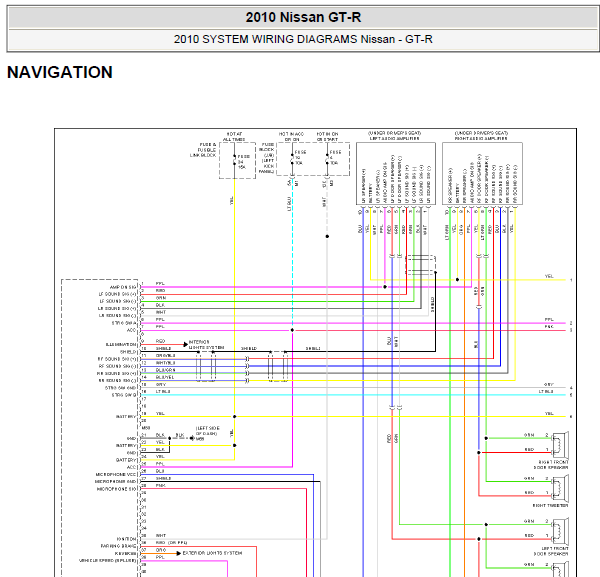Select the Right Tweeter speaker symbol
Image resolution: width=600 pixels, height=577 pixels.
pyautogui.click(x=560, y=488)
